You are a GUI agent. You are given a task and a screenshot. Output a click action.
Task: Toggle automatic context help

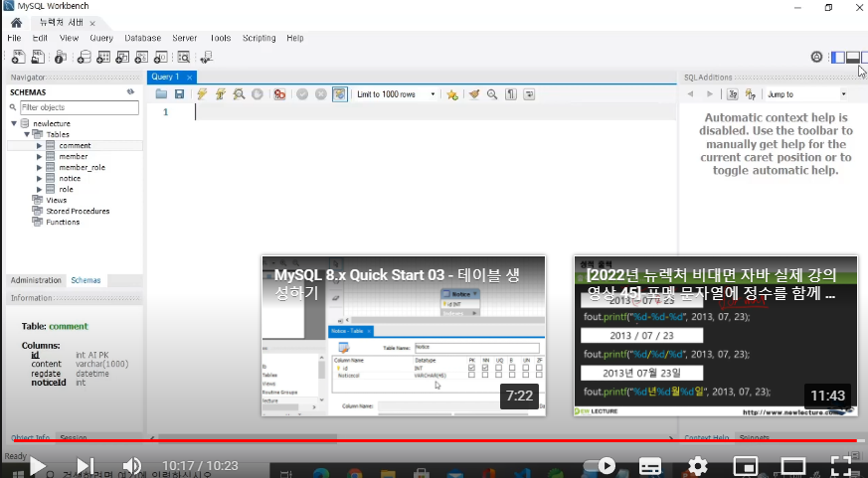pyautogui.click(x=751, y=94)
